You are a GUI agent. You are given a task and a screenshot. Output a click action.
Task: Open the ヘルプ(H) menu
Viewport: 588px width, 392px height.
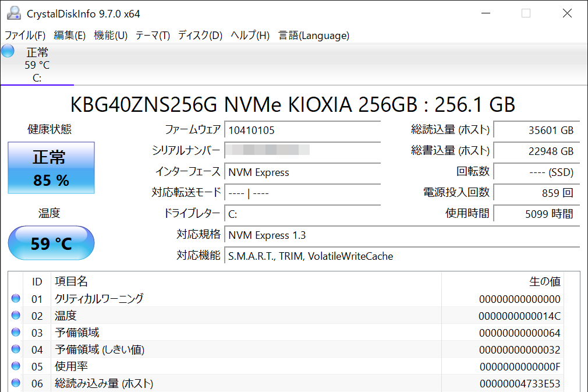click(250, 36)
